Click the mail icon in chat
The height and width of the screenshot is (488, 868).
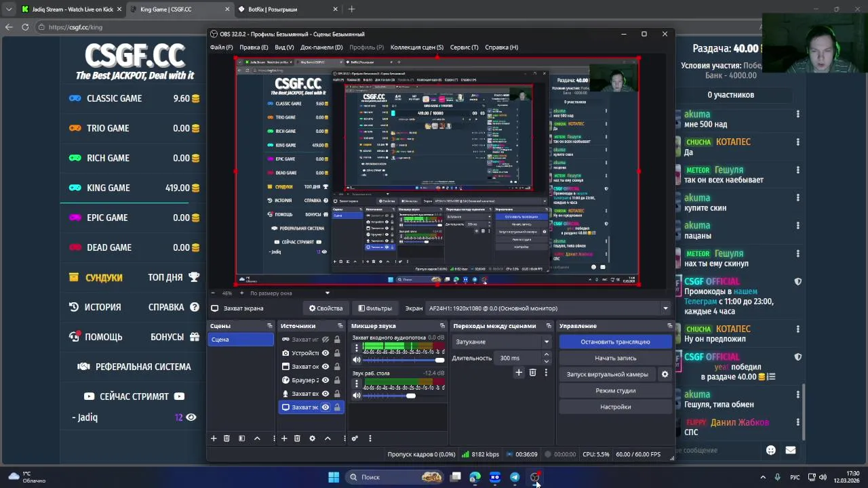click(790, 450)
